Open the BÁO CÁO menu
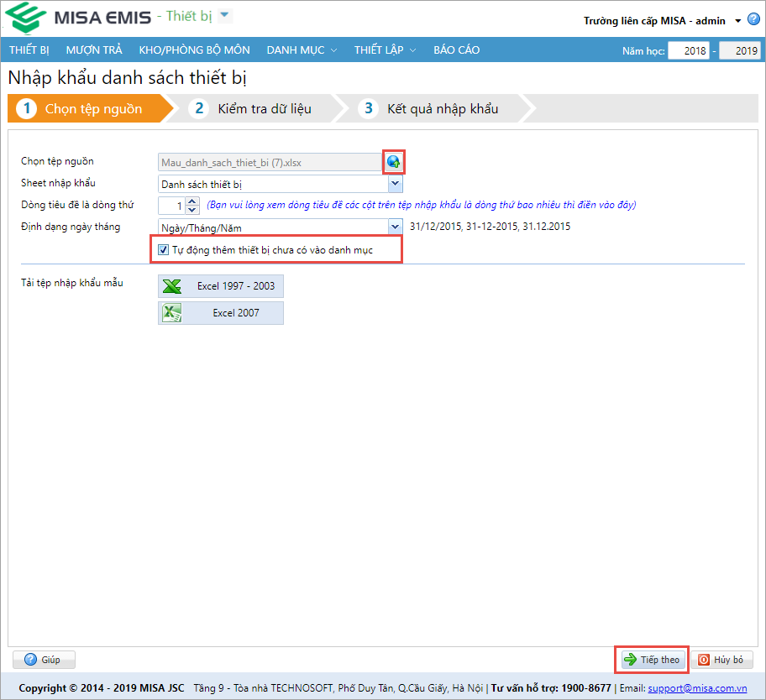Image resolution: width=766 pixels, height=700 pixels. pos(456,50)
